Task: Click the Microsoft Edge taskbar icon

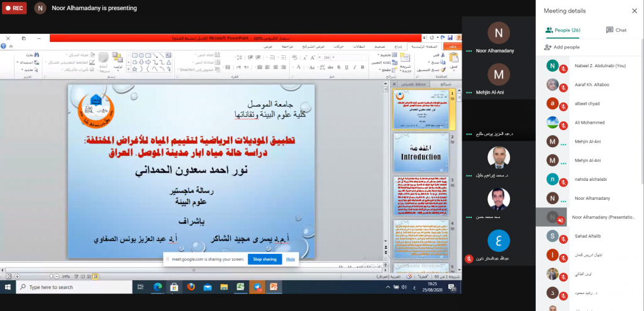Action: pos(158,287)
